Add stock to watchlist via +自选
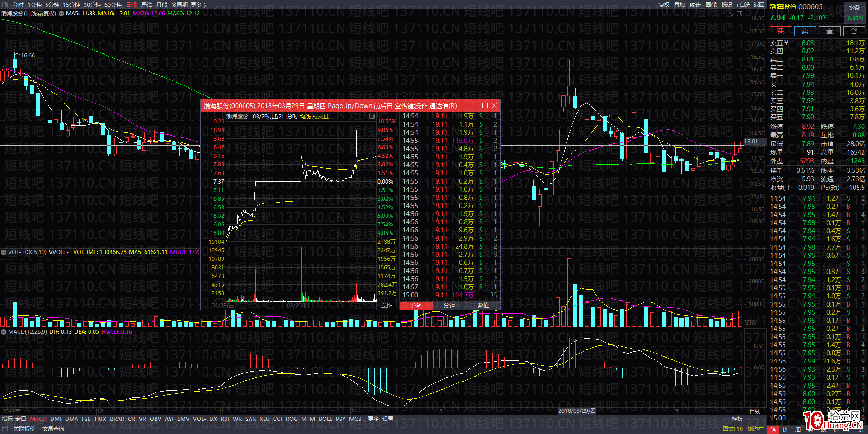The height and width of the screenshot is (434, 868). pos(743,5)
